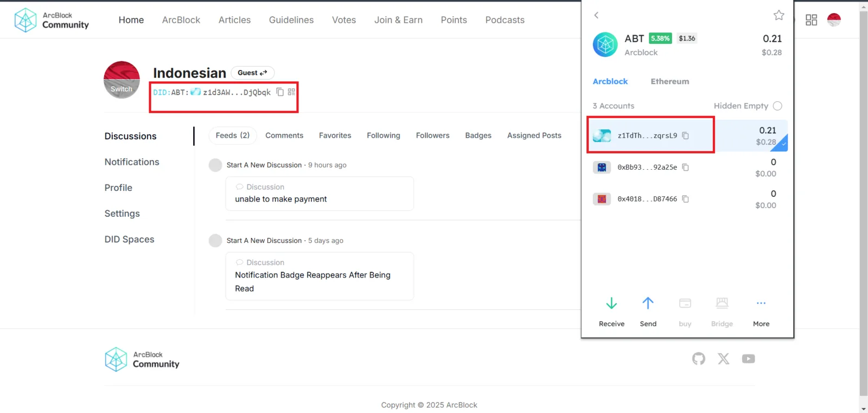
Task: Click the footer ArcBlock Community logo
Action: tap(142, 359)
